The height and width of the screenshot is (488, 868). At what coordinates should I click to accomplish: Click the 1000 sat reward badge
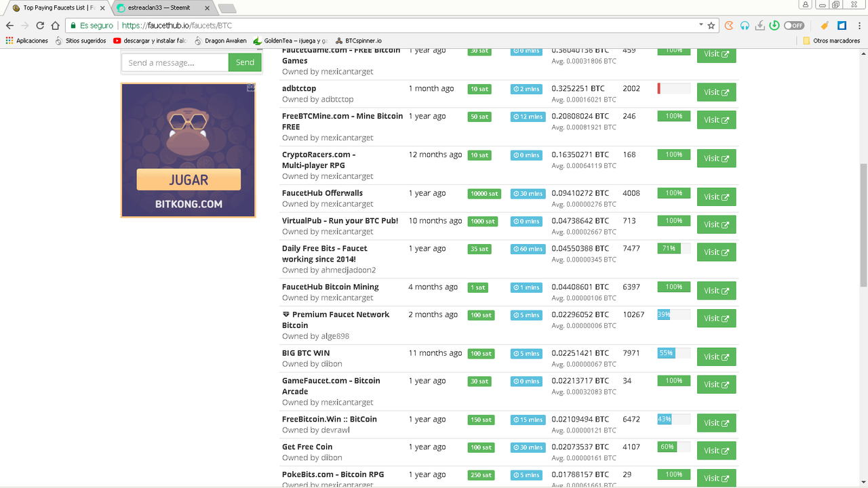482,221
